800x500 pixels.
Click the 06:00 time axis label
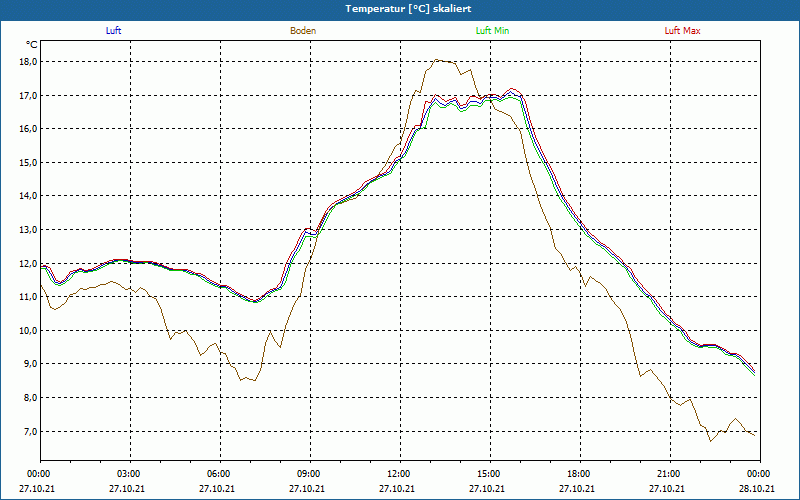tap(220, 474)
